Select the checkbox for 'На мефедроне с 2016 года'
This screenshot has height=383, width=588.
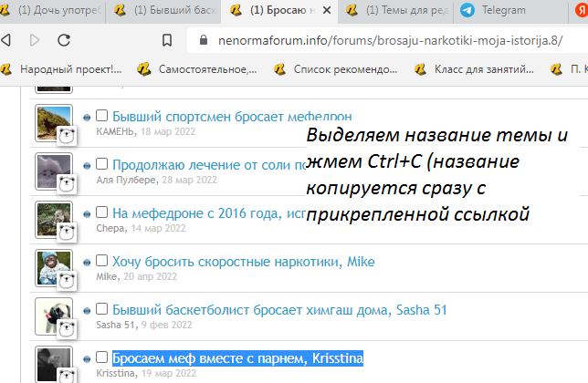[x=101, y=212]
